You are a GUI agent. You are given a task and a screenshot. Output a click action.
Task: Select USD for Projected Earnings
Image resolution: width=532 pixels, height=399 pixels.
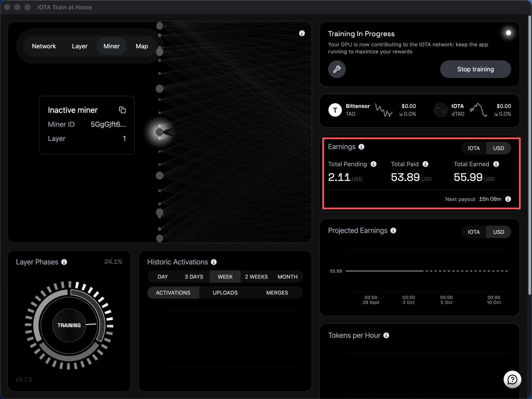point(499,232)
